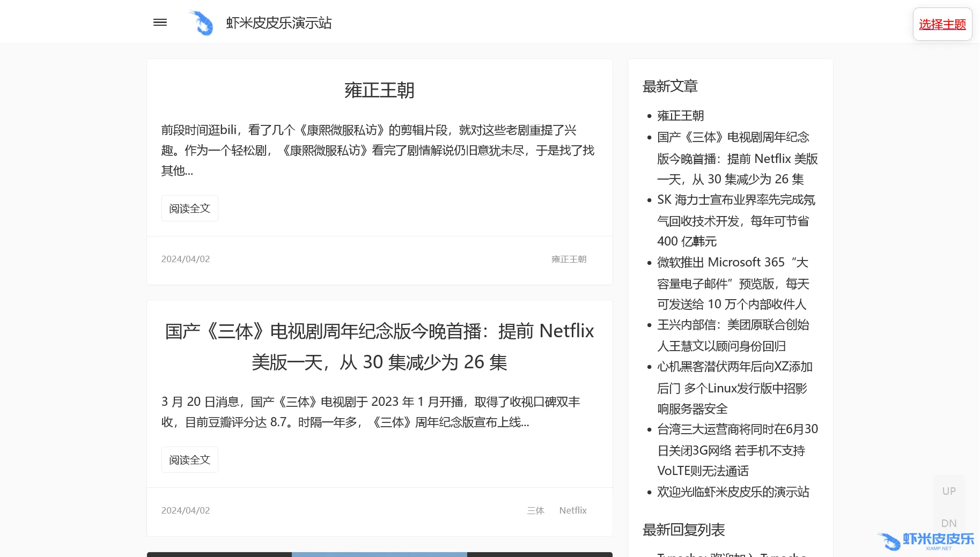Select the Netflix tag
Screen dimensions: 980x557
(572, 510)
